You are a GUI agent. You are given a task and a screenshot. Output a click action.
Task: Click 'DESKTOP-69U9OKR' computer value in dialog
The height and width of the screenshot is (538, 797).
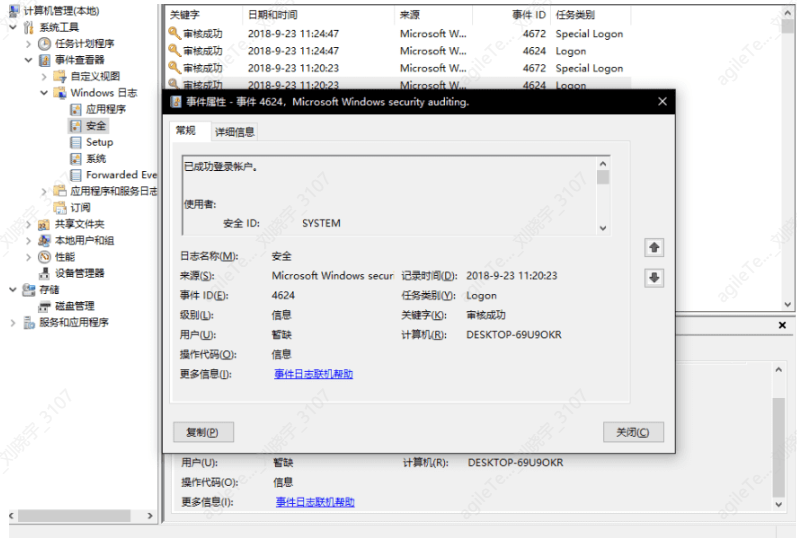pyautogui.click(x=514, y=335)
